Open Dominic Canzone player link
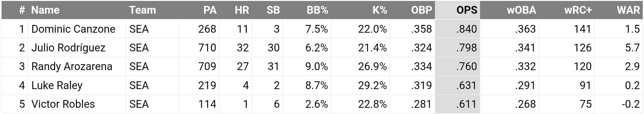The image size is (644, 114). [73, 29]
